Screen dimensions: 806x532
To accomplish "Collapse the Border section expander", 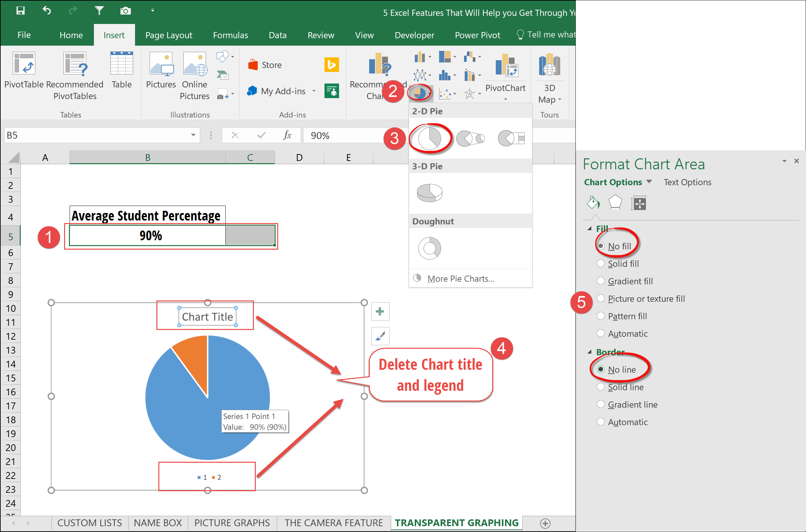I will (590, 352).
